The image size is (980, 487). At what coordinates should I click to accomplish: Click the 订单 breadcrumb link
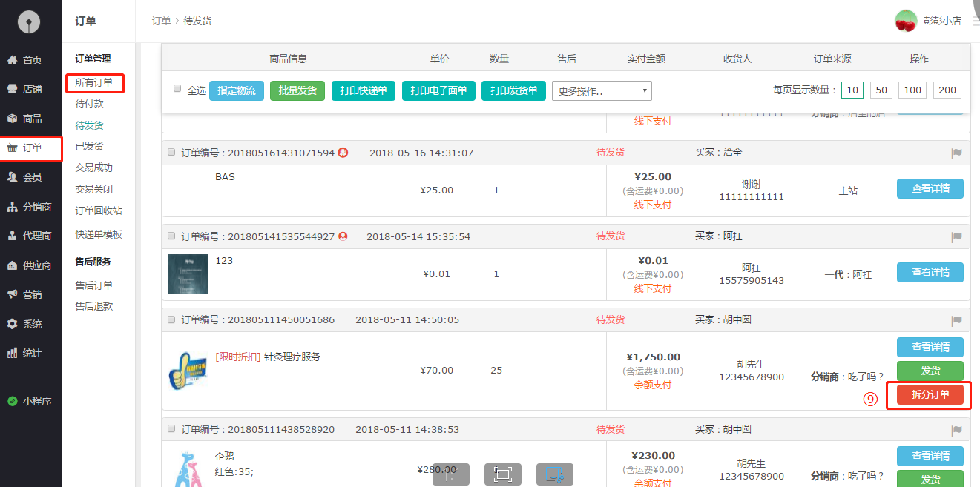(x=161, y=21)
